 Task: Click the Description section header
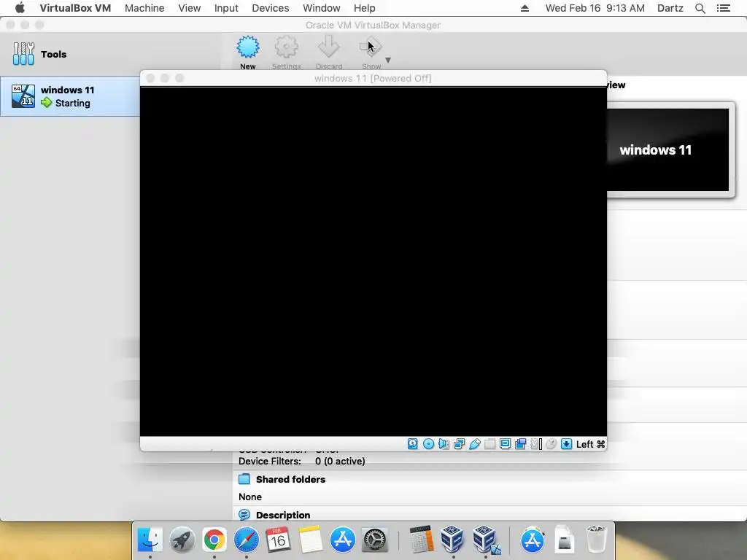point(283,515)
